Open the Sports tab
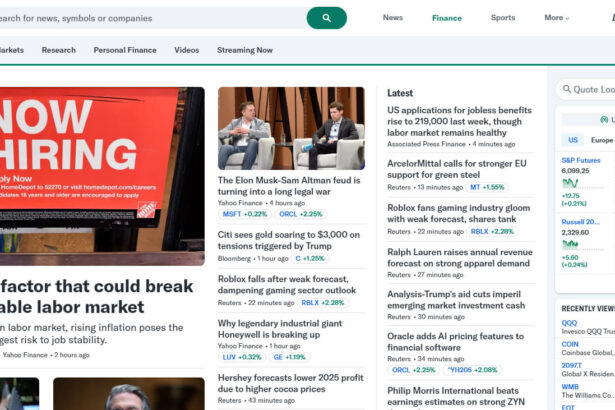 point(503,18)
